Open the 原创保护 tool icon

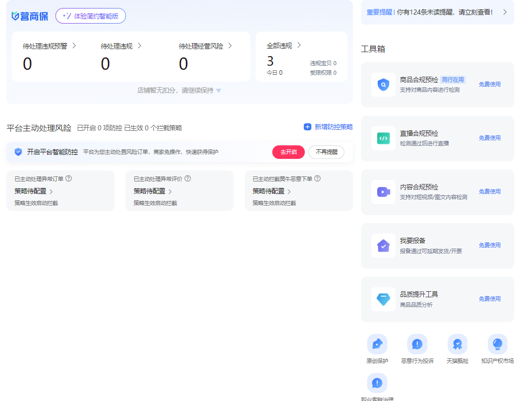click(377, 344)
